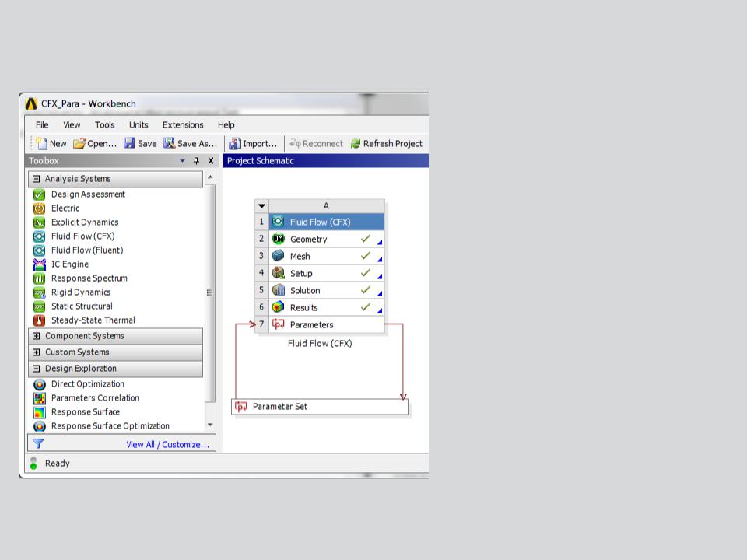Select the Fluid Flow (CFX) toolbox icon
This screenshot has height=560, width=747.
coord(40,236)
